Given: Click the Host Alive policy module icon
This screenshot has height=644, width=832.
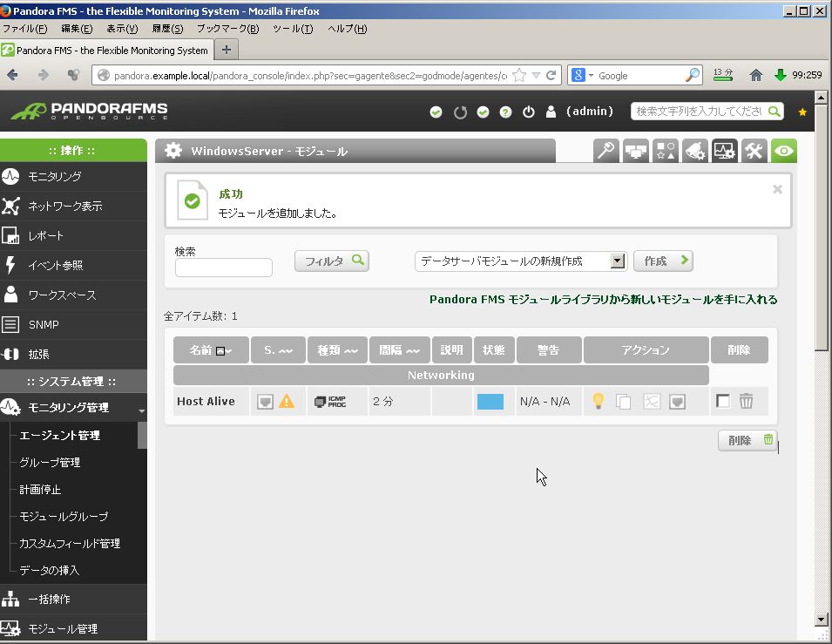Looking at the screenshot, I should pos(265,402).
